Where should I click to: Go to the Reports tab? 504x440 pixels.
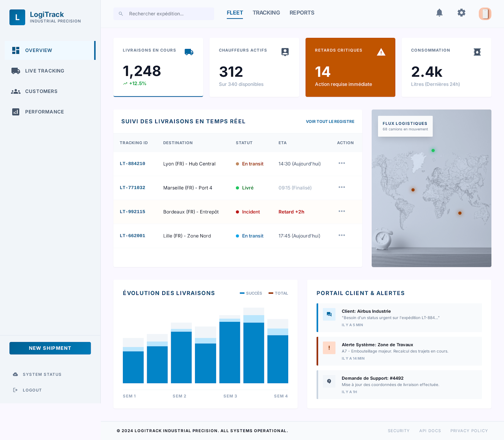click(302, 13)
